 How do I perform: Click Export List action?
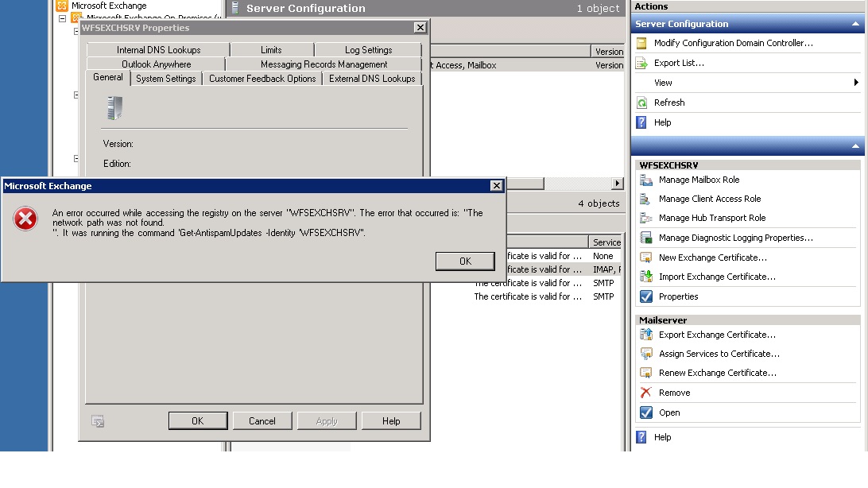tap(679, 63)
